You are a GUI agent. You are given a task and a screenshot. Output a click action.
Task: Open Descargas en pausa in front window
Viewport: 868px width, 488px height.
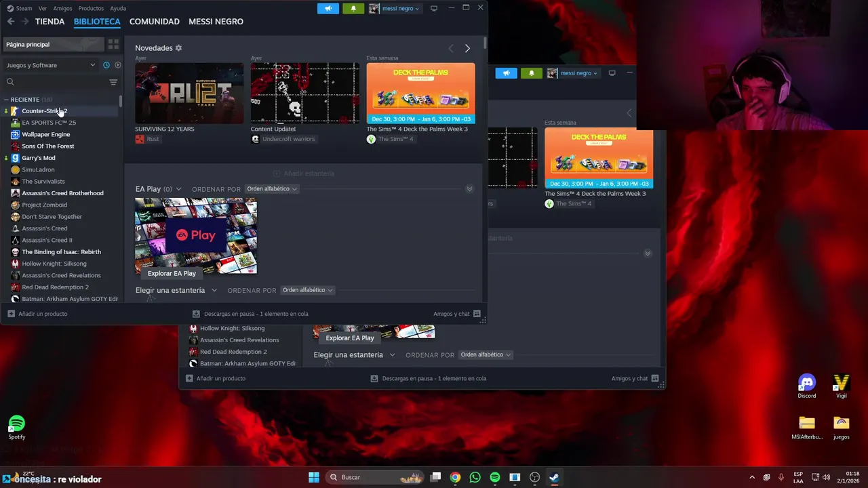tap(250, 314)
